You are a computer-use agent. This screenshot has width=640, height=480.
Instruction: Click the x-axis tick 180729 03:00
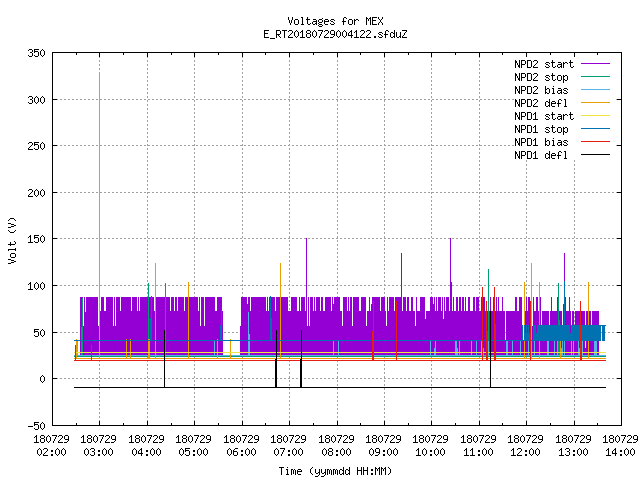click(98, 446)
